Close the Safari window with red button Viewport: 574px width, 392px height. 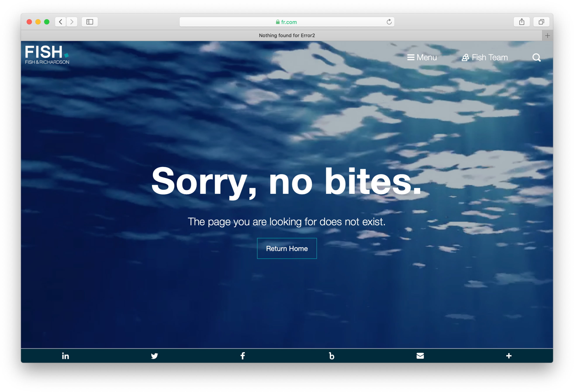coord(29,22)
